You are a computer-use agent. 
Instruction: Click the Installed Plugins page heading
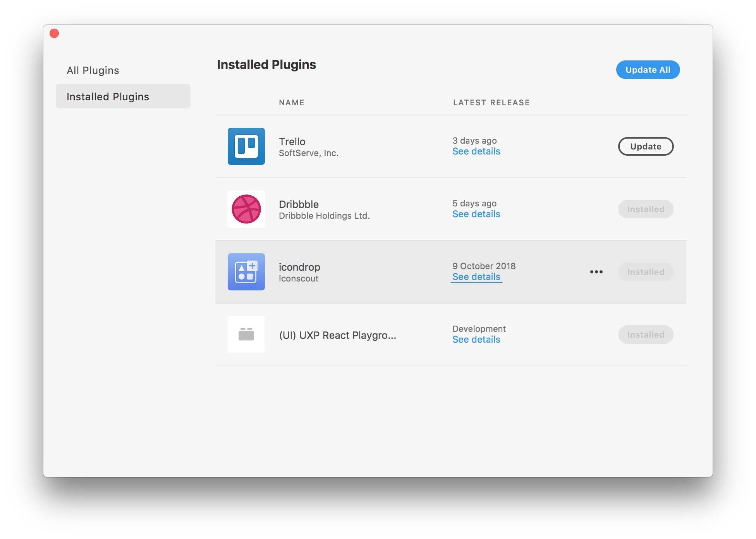266,65
